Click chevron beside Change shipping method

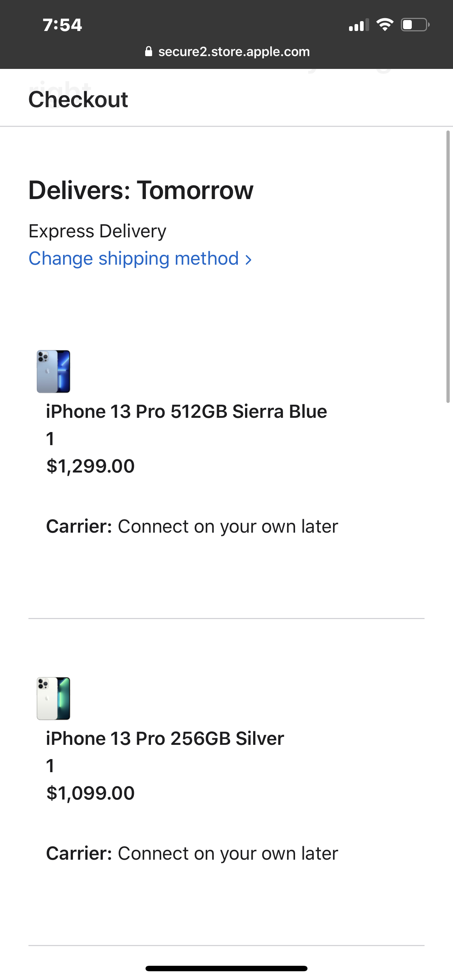(x=248, y=260)
